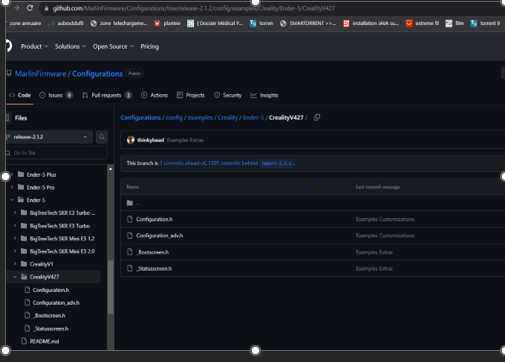Screen dimensions: 505x362
Task: Click the 'config' breadcrumb
Action: click(174, 117)
